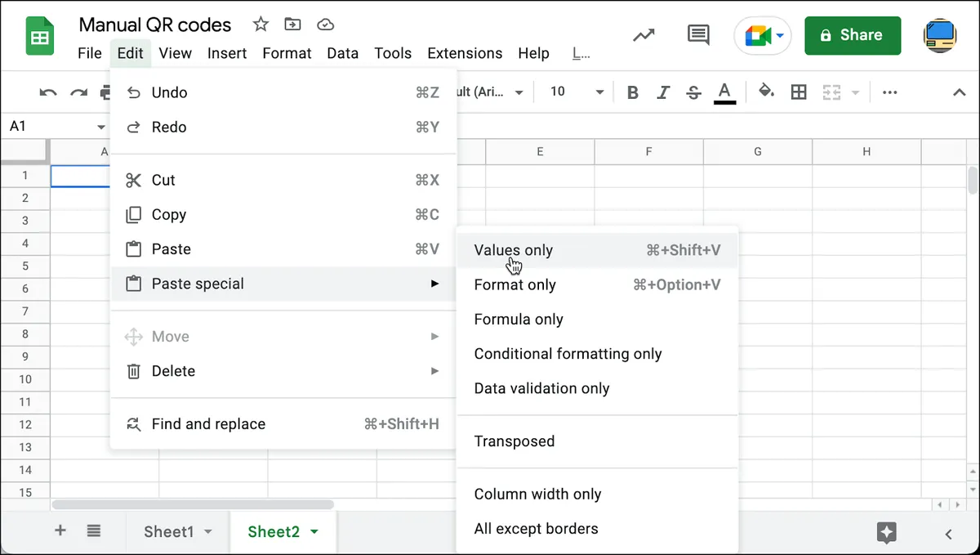980x555 pixels.
Task: Apply strikethrough formatting
Action: point(694,92)
